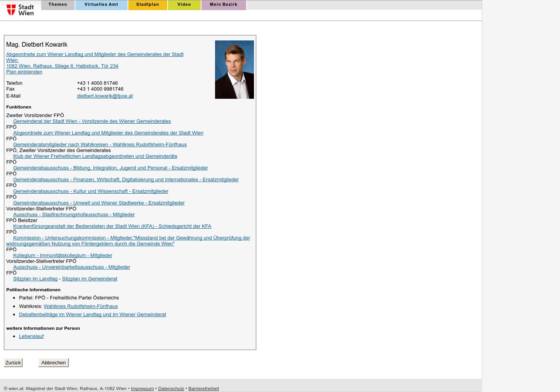The image size is (560, 392).
Task: Open Gemeinderat der Stadt Wien - Vorsitzende link
Action: click(x=92, y=121)
